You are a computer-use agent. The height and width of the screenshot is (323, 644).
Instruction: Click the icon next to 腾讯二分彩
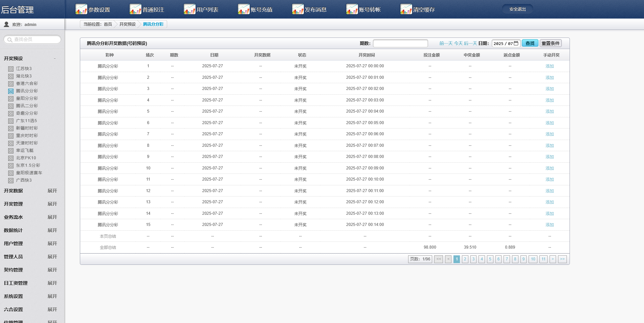[11, 106]
